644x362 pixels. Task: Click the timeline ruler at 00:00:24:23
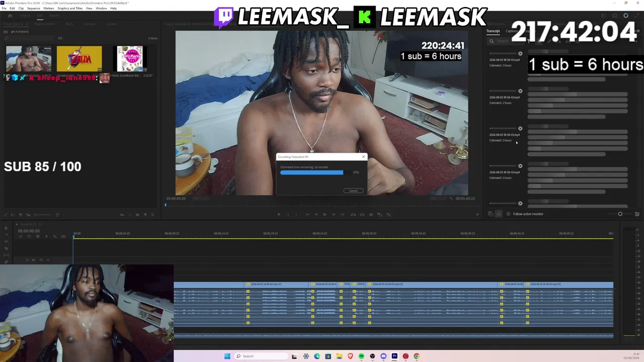319,233
